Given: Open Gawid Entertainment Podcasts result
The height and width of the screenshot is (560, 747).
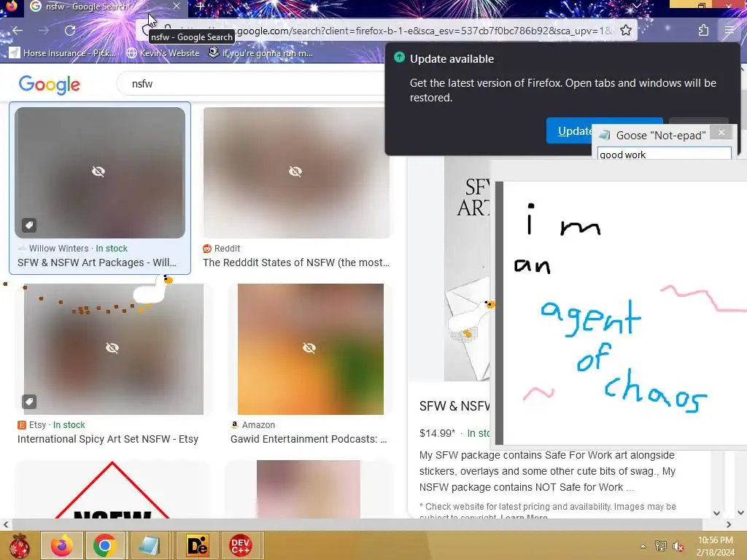Looking at the screenshot, I should (309, 439).
